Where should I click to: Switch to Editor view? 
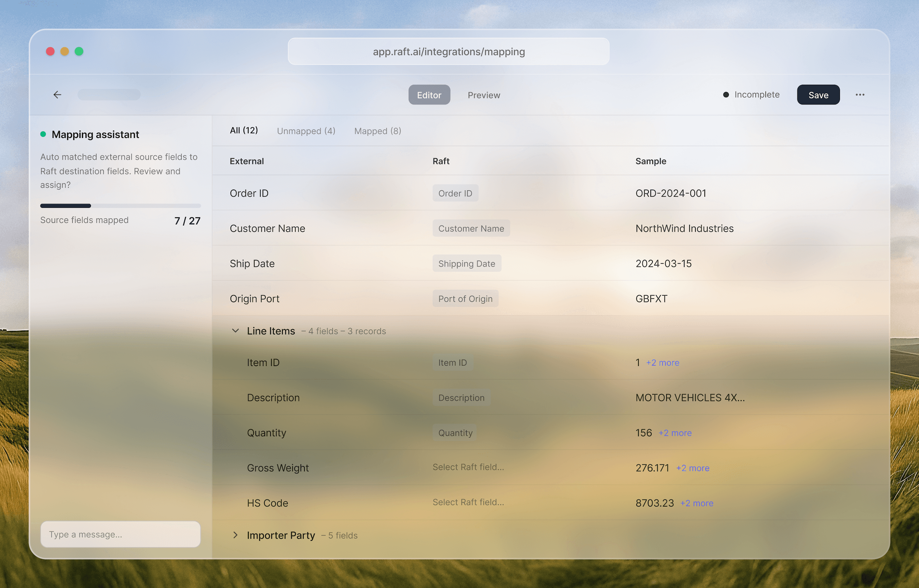429,95
